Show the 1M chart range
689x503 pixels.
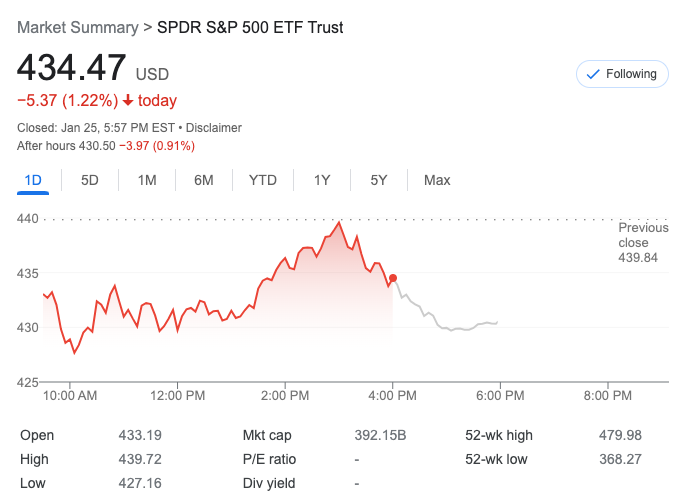(x=147, y=180)
